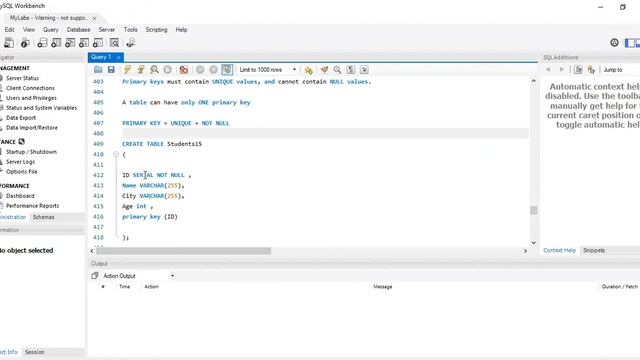Save snippet with the star icon
640x360 pixels.
point(309,70)
